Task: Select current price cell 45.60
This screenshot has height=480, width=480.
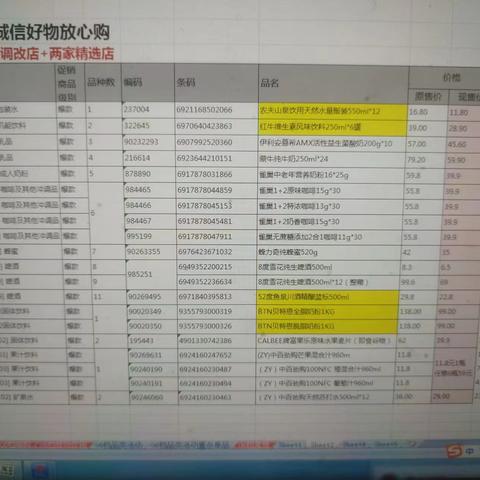Action: coord(463,144)
